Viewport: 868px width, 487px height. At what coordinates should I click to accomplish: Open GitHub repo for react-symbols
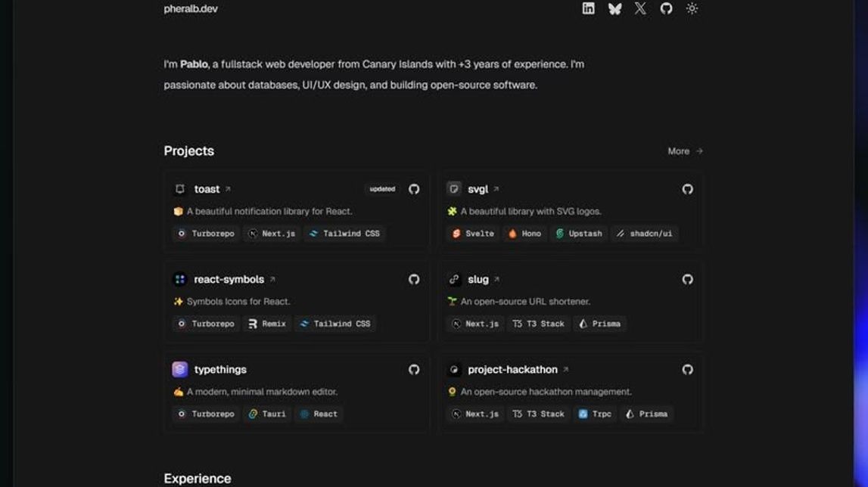click(x=414, y=280)
